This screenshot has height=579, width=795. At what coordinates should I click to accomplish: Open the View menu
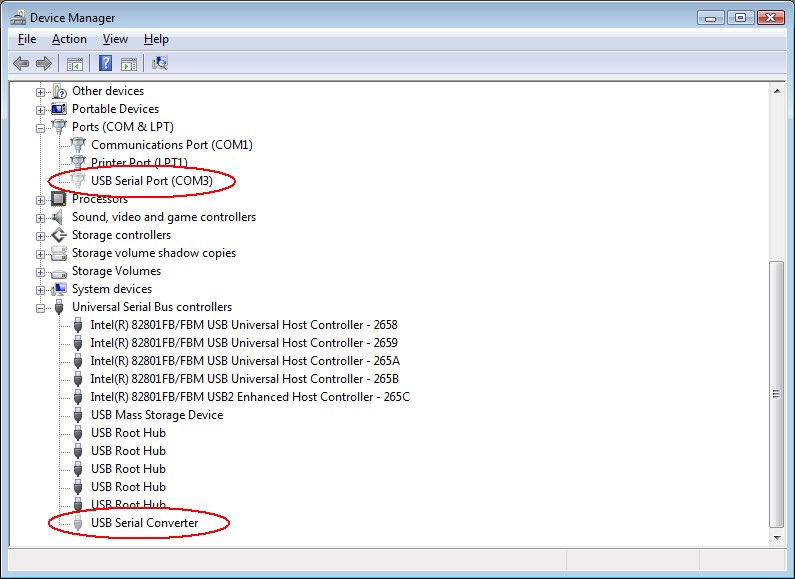coord(115,39)
